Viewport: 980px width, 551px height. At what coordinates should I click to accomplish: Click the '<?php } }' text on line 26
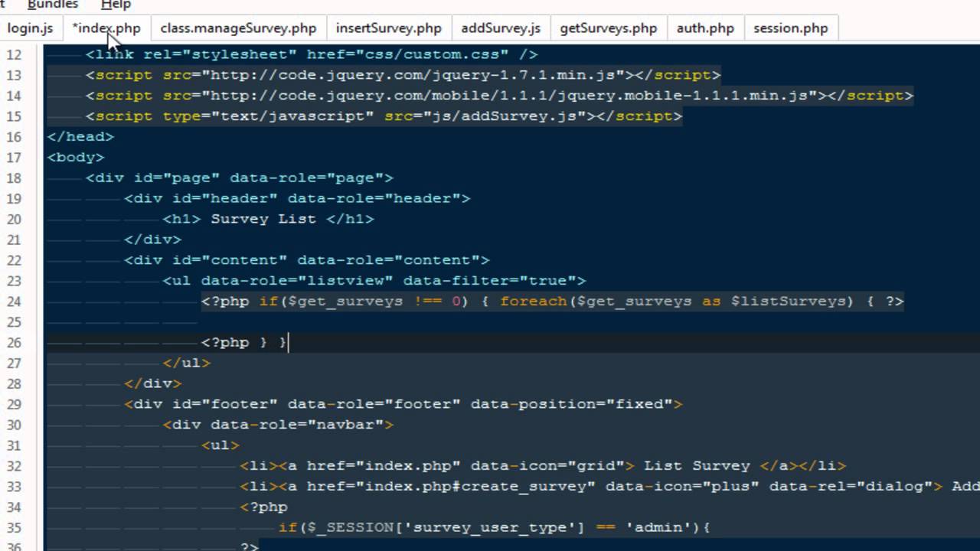pos(244,343)
